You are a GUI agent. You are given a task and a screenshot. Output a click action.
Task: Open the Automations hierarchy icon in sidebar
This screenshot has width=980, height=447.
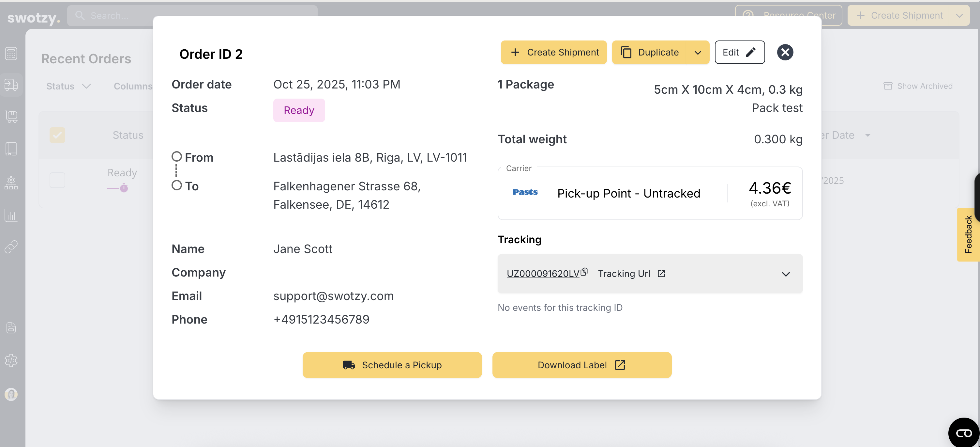11,184
